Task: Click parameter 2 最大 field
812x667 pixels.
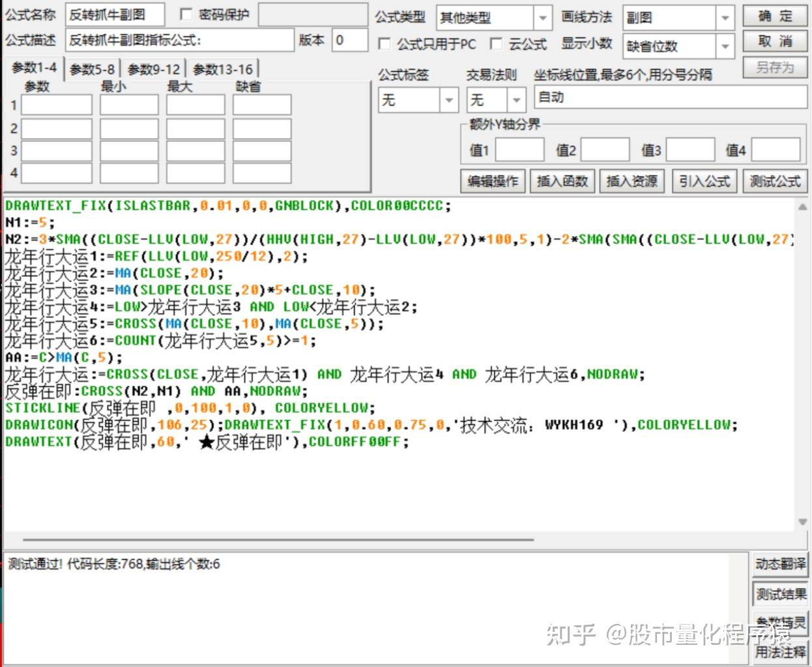Action: tap(196, 128)
